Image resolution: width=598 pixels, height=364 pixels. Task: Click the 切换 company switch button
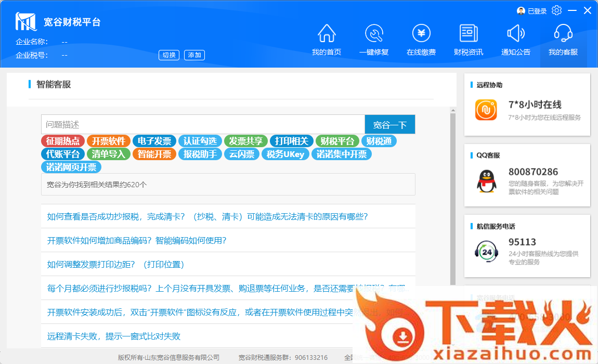(169, 55)
